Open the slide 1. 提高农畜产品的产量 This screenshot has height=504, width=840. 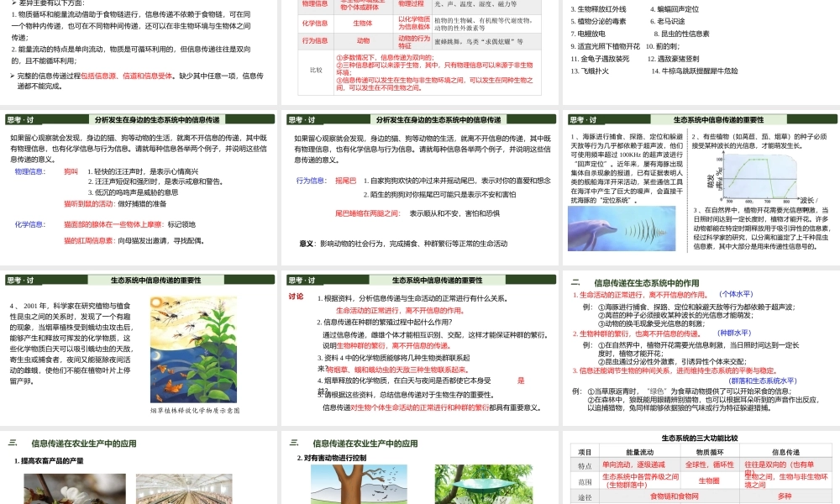pos(139,468)
